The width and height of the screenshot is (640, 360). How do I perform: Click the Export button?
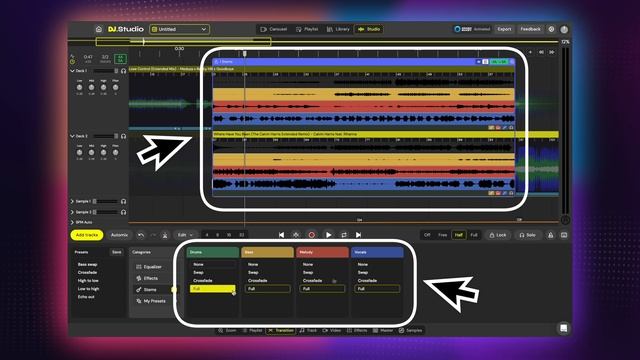[504, 29]
